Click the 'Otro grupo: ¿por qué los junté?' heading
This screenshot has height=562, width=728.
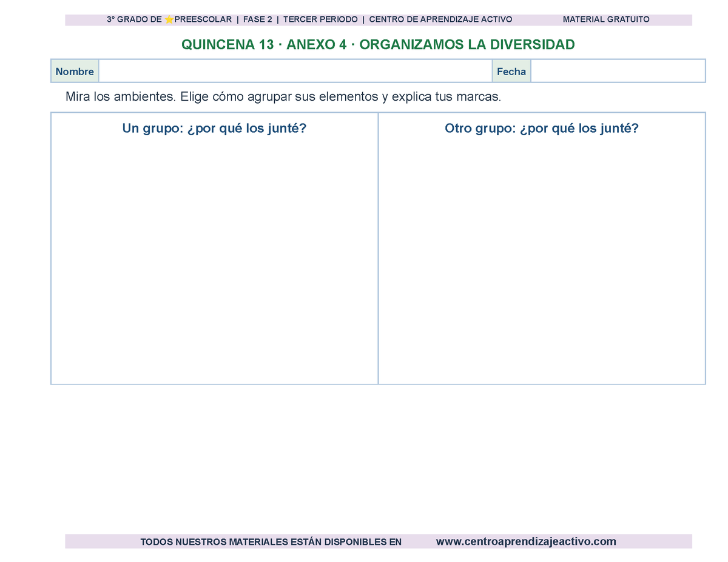click(x=542, y=129)
